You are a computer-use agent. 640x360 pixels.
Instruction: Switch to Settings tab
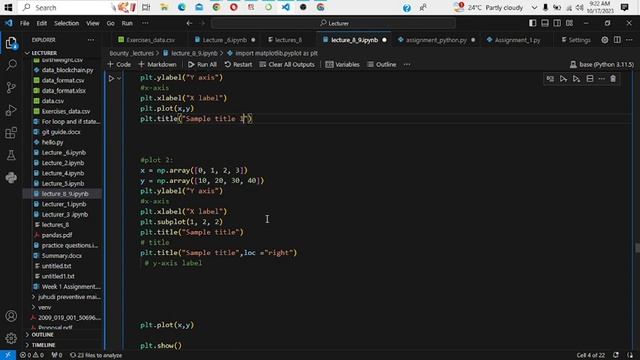pyautogui.click(x=576, y=40)
